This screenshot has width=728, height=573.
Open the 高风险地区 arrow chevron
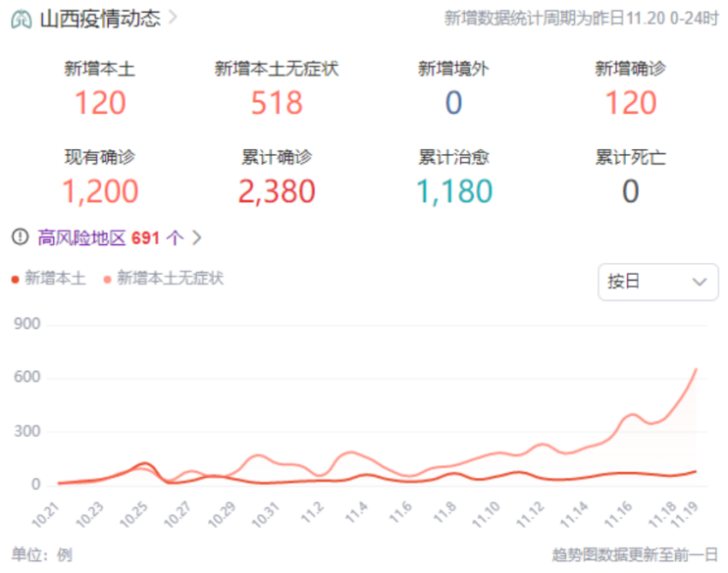pyautogui.click(x=197, y=237)
